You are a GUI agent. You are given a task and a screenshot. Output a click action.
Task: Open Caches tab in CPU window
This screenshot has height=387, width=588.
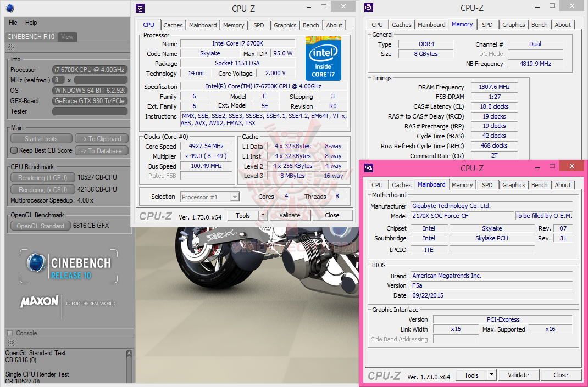click(x=173, y=25)
